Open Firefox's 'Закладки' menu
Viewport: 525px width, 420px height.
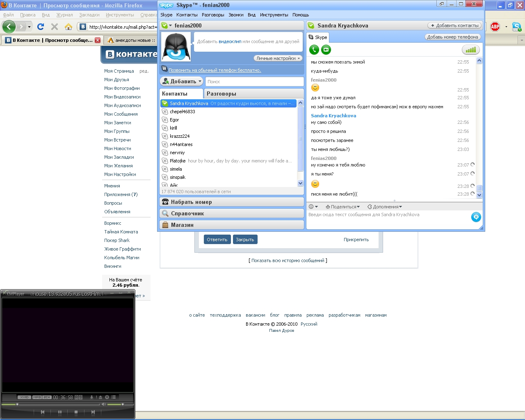89,15
